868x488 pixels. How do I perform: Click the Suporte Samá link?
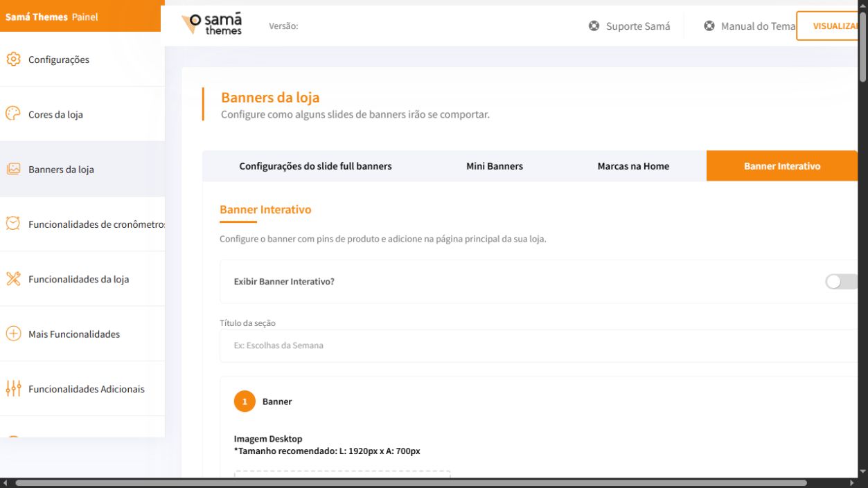[x=630, y=26]
